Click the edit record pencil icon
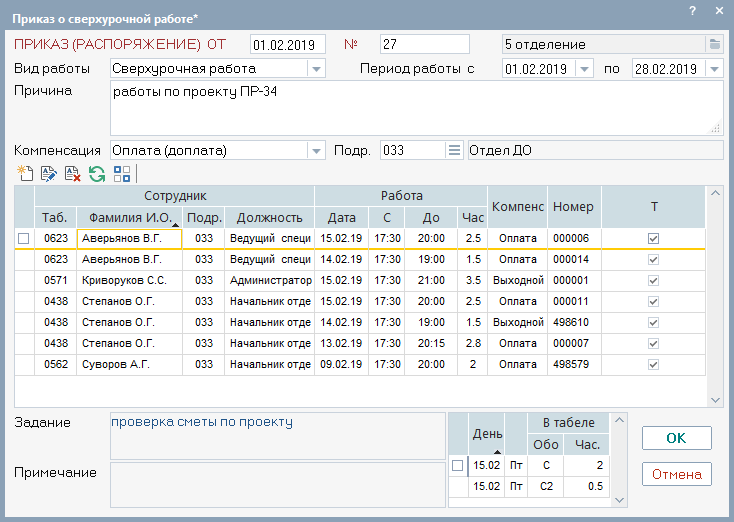 click(x=49, y=173)
